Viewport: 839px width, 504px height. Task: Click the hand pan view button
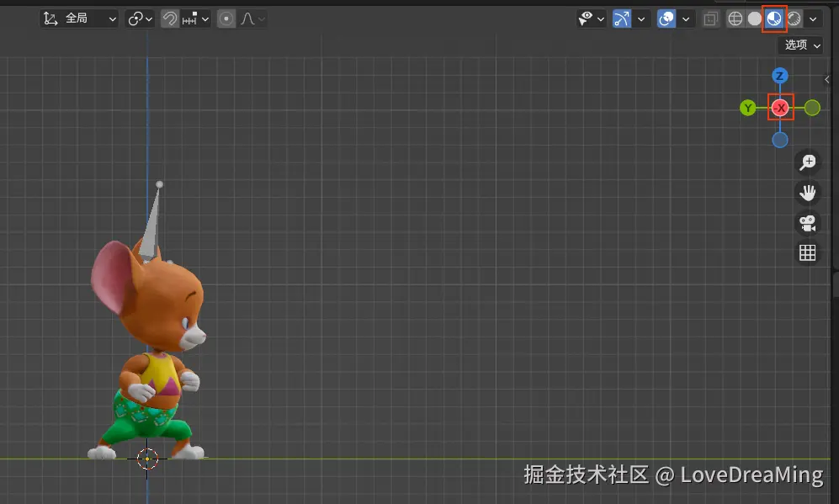pos(807,193)
